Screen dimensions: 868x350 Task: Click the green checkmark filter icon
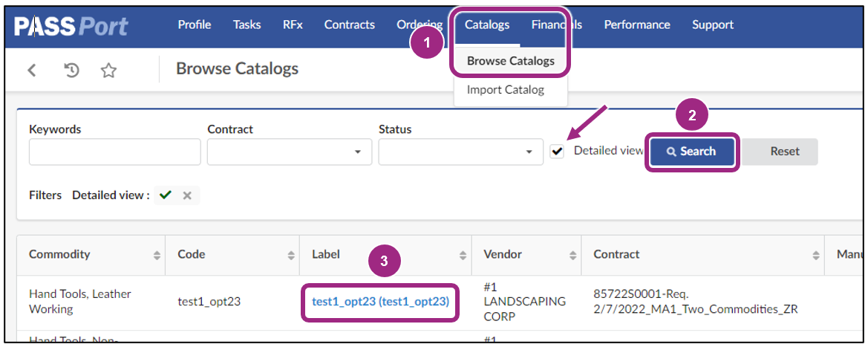165,195
